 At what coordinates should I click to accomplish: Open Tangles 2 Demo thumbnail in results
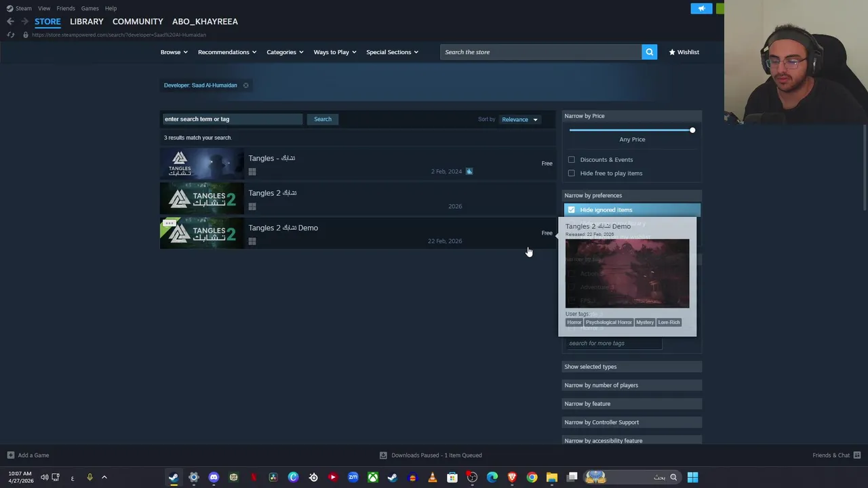click(201, 233)
